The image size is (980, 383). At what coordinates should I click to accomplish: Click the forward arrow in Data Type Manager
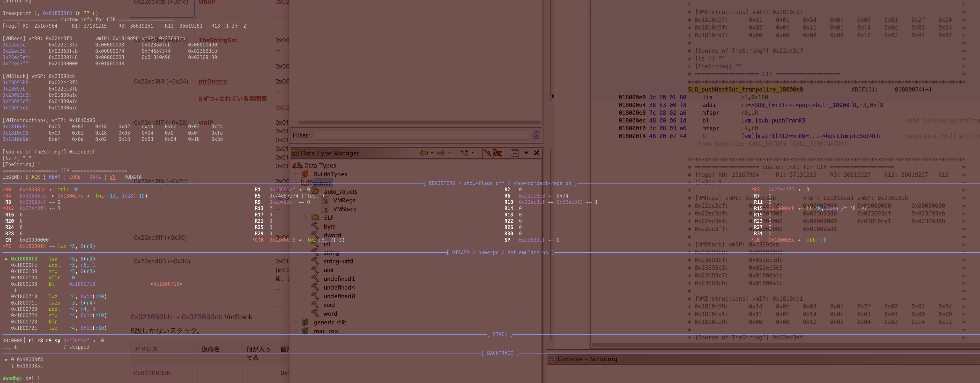click(x=441, y=153)
